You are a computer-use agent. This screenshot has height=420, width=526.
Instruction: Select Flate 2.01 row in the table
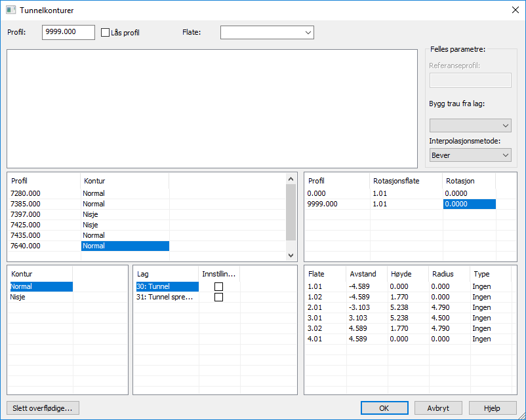[x=316, y=307]
